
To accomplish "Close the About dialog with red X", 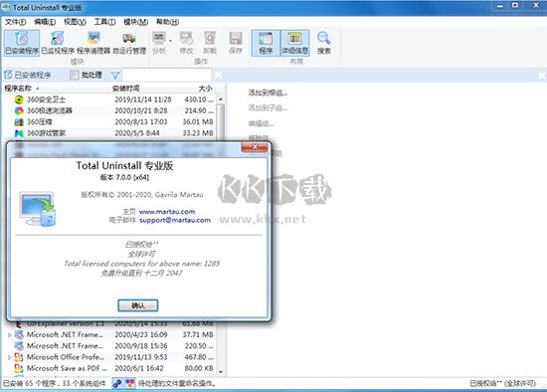I will 255,147.
